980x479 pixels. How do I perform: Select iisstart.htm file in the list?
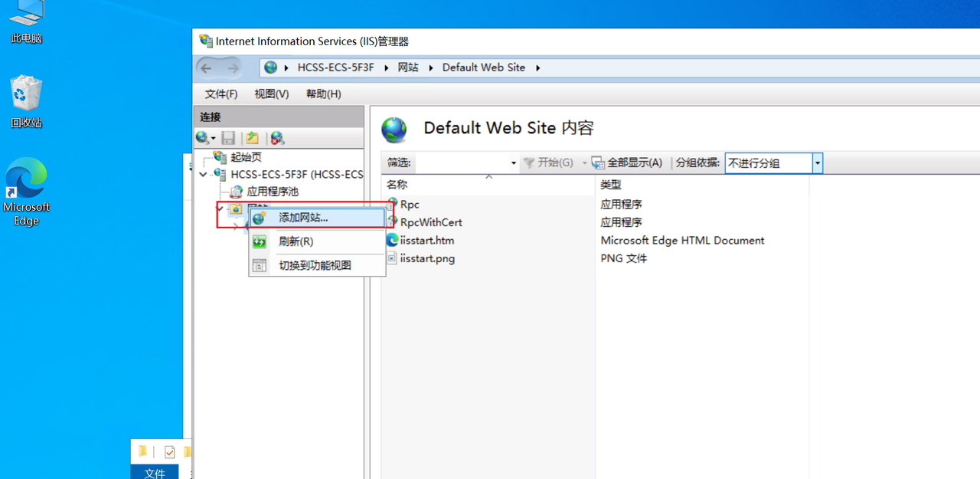click(427, 241)
